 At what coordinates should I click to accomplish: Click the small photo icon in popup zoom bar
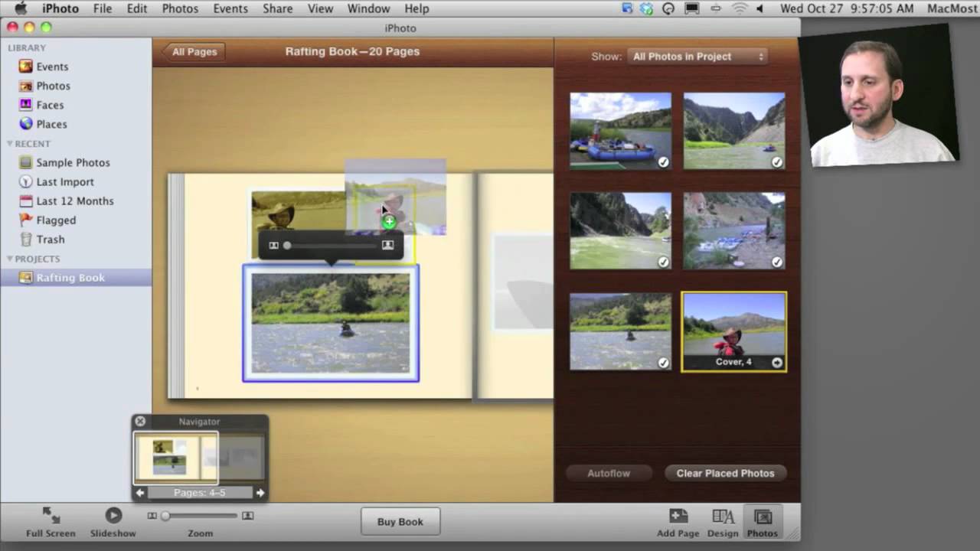click(273, 246)
